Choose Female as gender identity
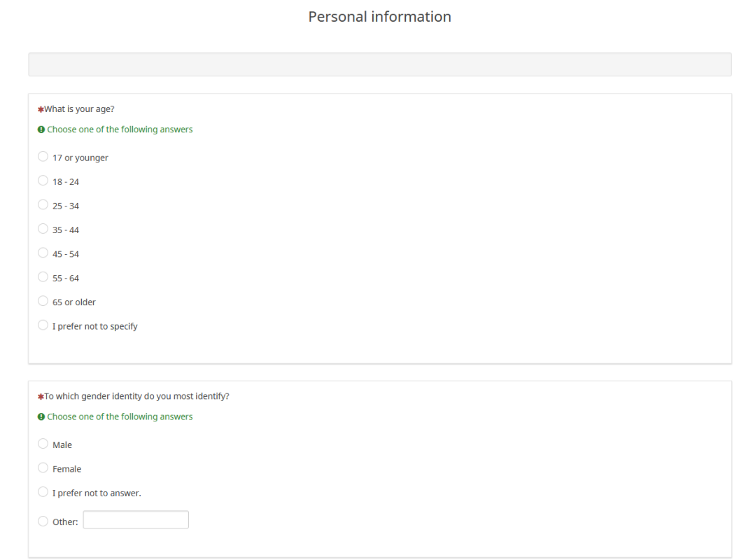 [43, 468]
